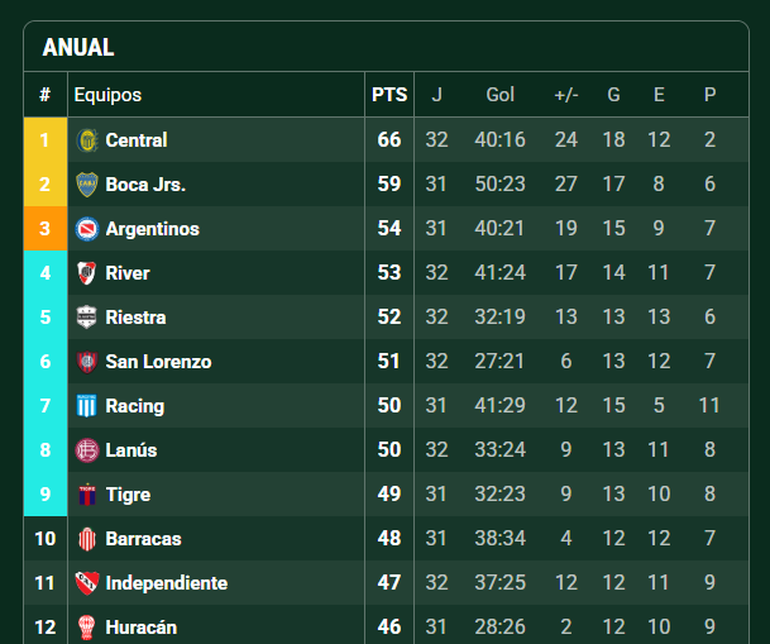This screenshot has height=644, width=770.
Task: Click the River club crest
Action: 87,273
